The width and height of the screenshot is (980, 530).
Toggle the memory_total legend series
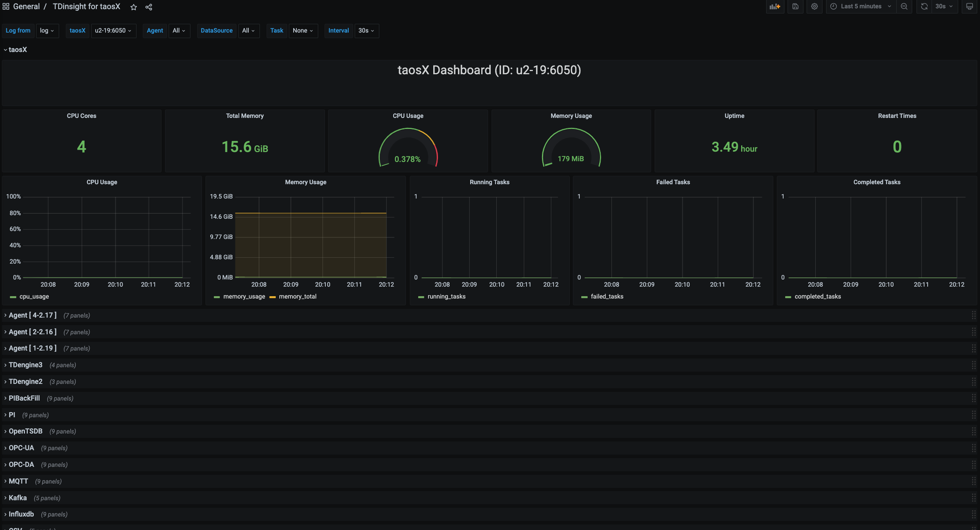pyautogui.click(x=298, y=297)
